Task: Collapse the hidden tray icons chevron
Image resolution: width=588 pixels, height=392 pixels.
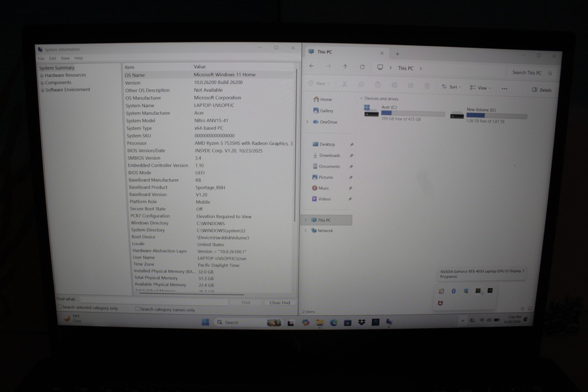Action: click(x=463, y=321)
